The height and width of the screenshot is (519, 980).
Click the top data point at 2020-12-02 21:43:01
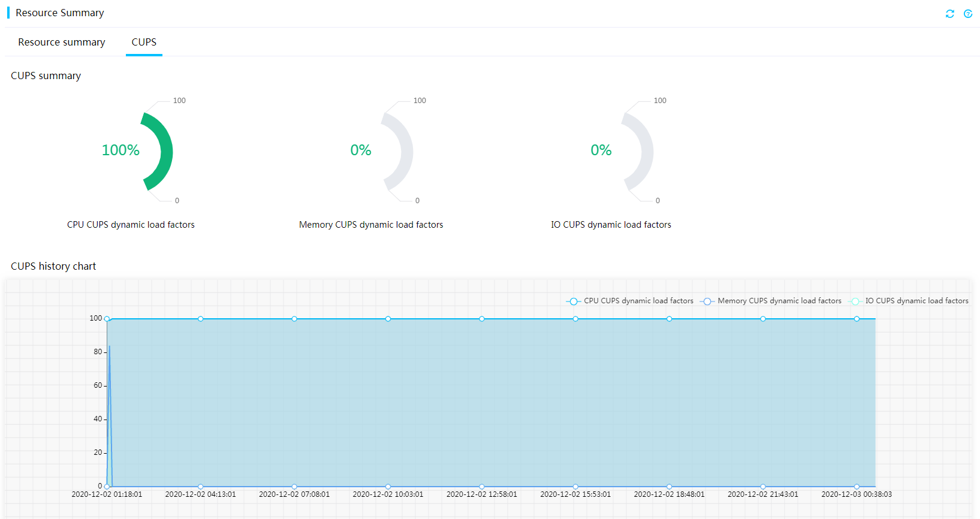(763, 319)
